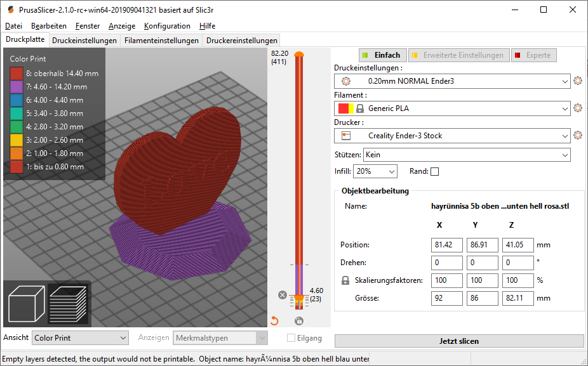Image resolution: width=588 pixels, height=366 pixels.
Task: Select Erweiterte Einstellungen mode
Action: pos(458,55)
